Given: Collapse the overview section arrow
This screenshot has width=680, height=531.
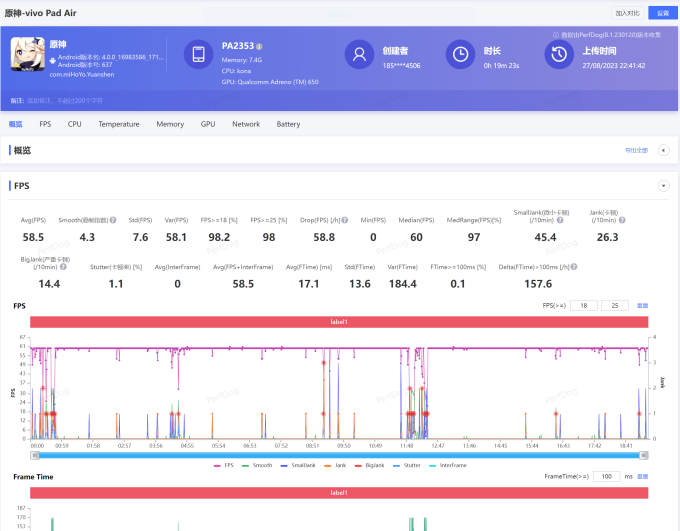Looking at the screenshot, I should (664, 150).
